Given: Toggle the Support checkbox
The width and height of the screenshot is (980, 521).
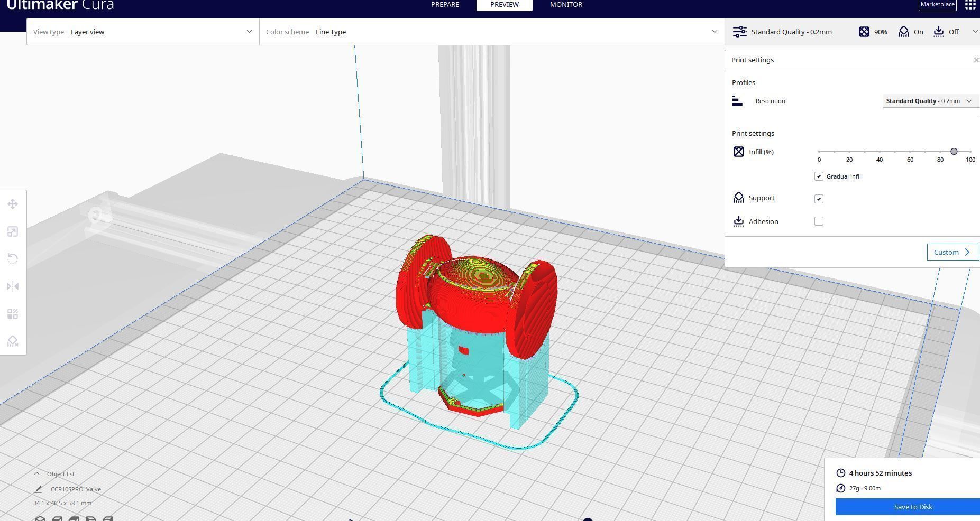Looking at the screenshot, I should pyautogui.click(x=819, y=199).
